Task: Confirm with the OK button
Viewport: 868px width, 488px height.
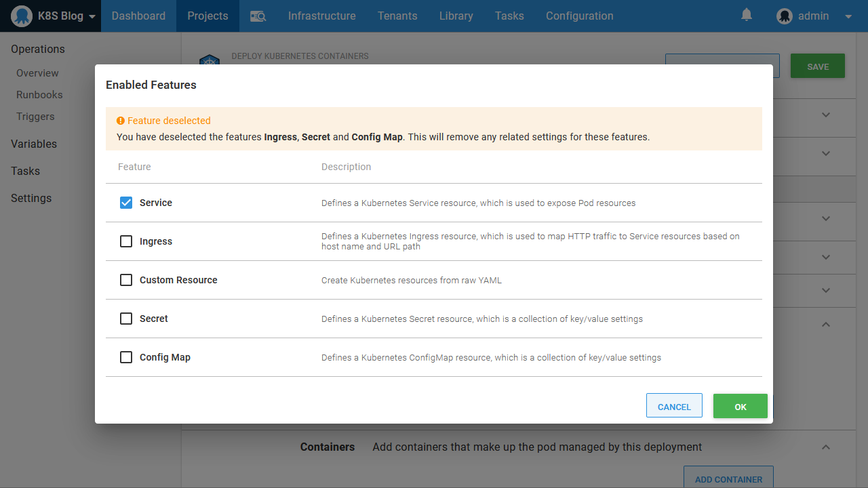Action: [x=740, y=407]
